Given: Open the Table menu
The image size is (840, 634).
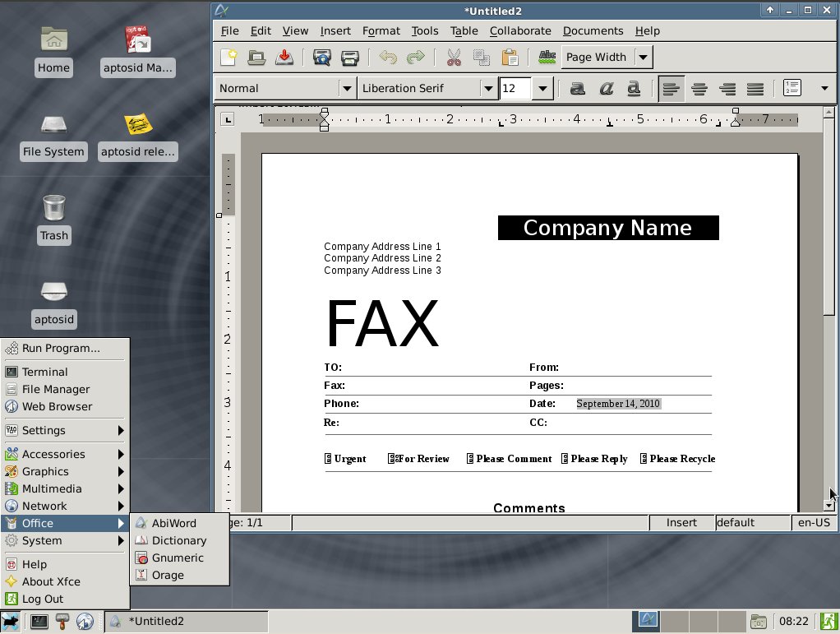Looking at the screenshot, I should [x=464, y=30].
